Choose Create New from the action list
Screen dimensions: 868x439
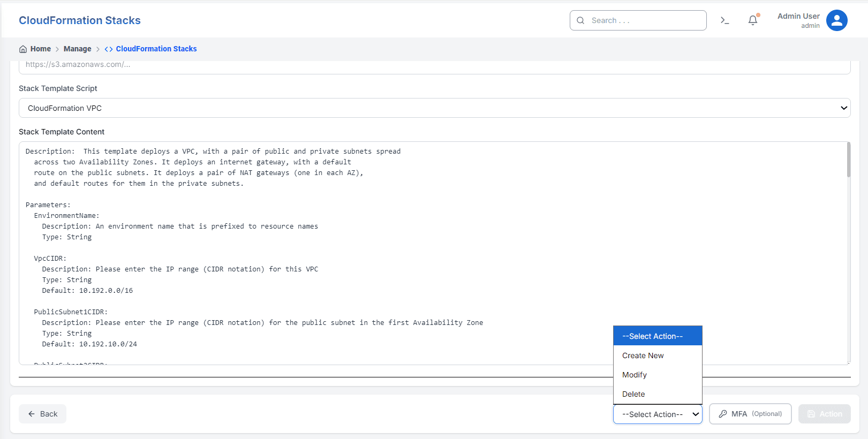click(x=658, y=355)
